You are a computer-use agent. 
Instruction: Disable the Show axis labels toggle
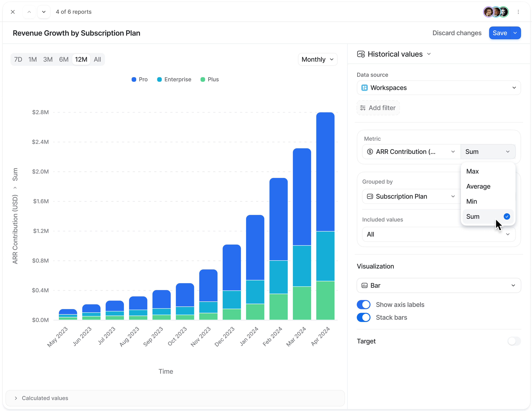[363, 305]
